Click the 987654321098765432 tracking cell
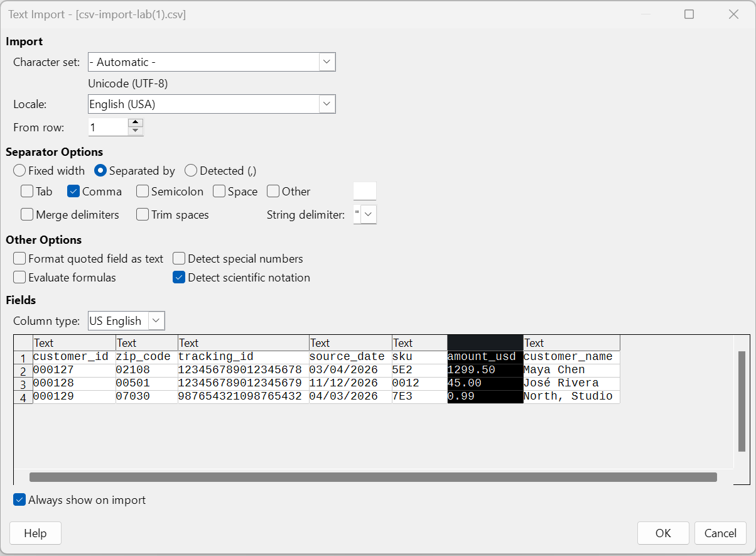This screenshot has height=556, width=756. coord(244,396)
